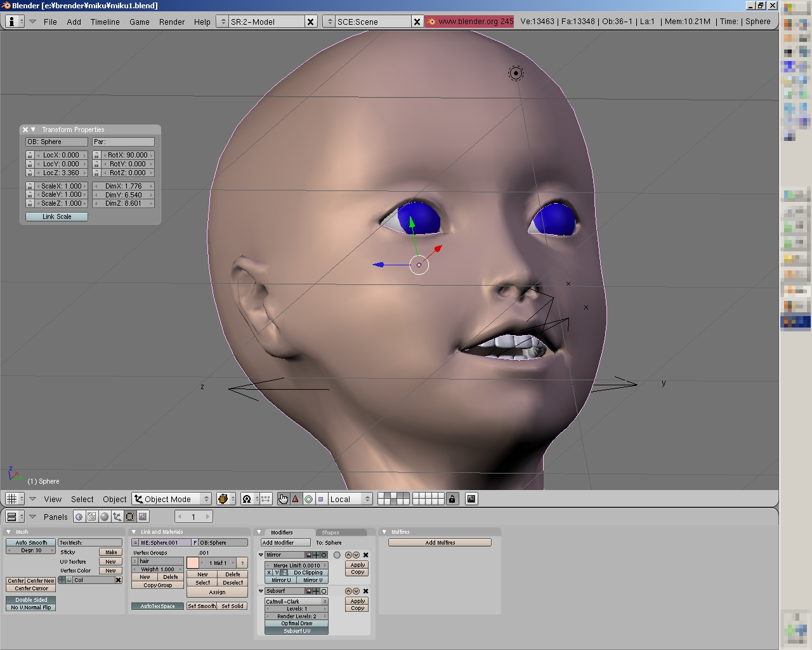Select the rotate manipulator ring icon
The image size is (812, 650).
(x=308, y=499)
